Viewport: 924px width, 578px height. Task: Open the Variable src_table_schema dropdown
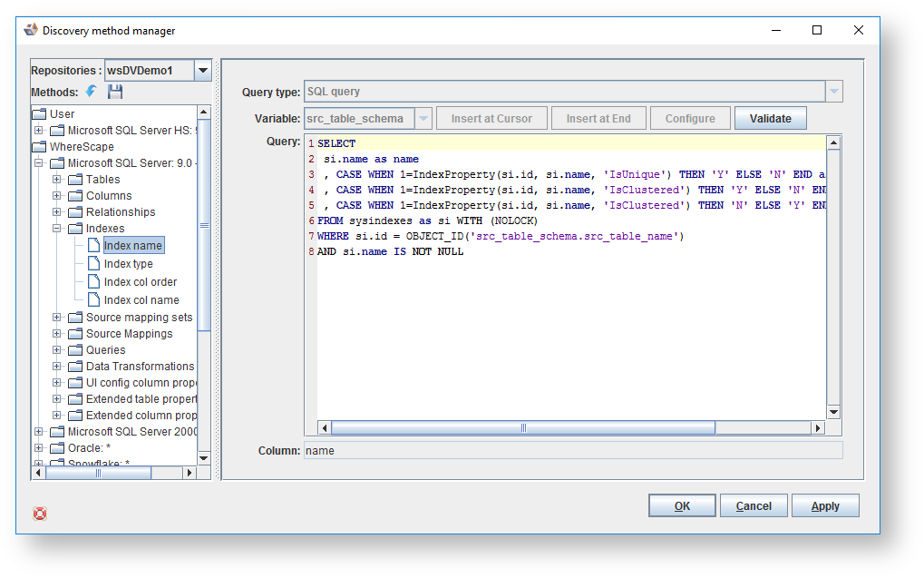pyautogui.click(x=423, y=119)
